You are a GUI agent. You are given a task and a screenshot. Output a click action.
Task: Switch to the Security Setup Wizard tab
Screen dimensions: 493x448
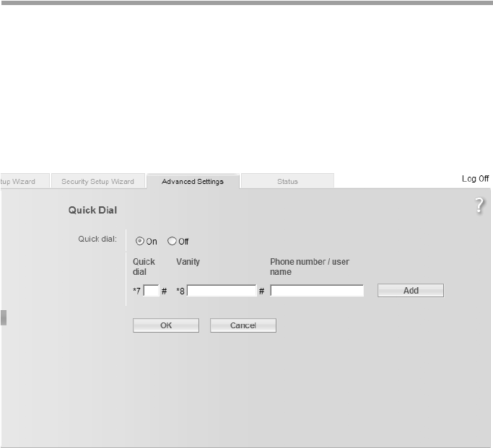click(97, 181)
